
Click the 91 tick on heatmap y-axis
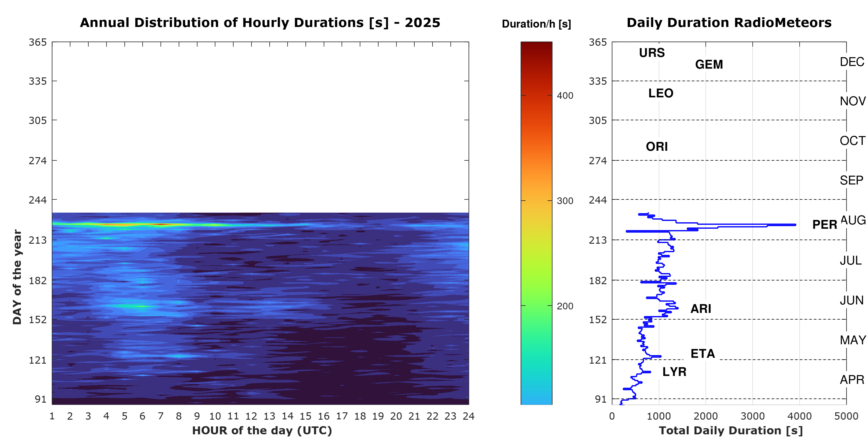(40, 399)
